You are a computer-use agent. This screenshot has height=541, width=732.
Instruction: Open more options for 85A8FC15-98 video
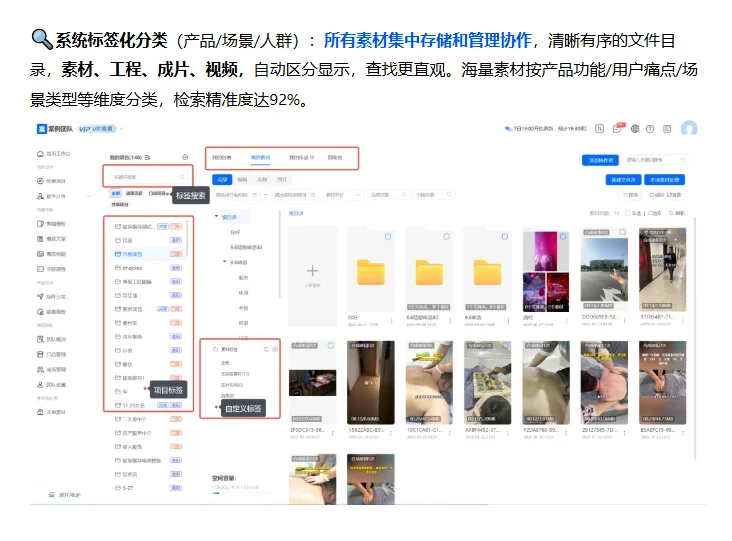683,433
